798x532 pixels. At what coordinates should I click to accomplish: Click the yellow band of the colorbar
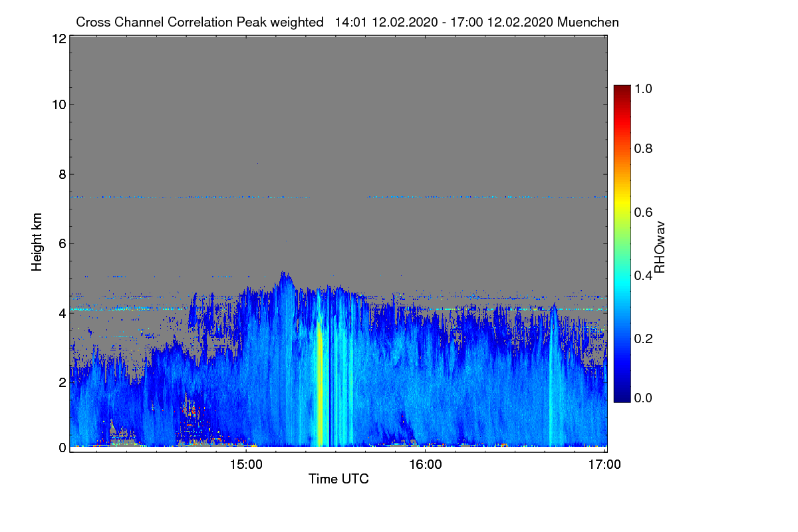[x=622, y=203]
